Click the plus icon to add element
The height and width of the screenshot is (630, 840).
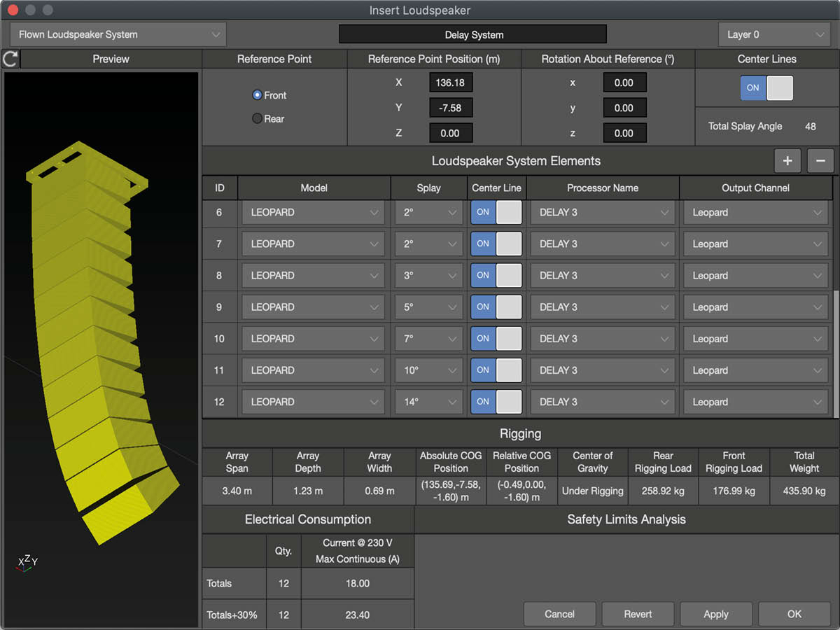787,161
